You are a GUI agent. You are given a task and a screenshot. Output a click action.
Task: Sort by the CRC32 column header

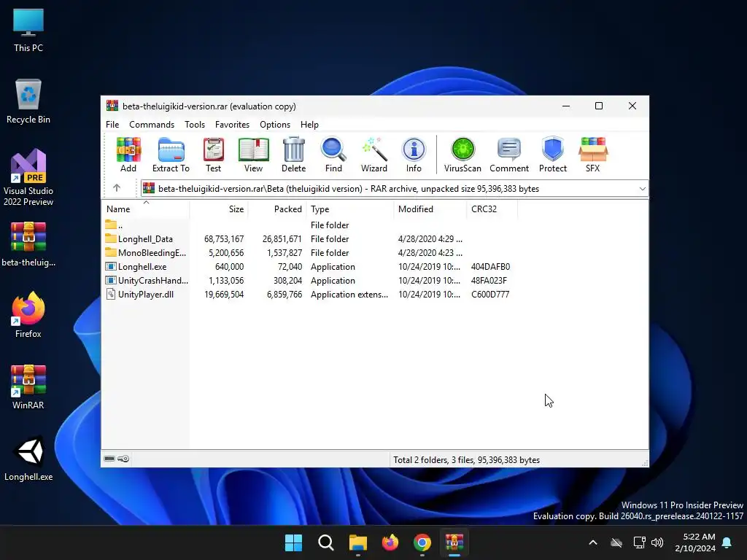tap(492, 209)
